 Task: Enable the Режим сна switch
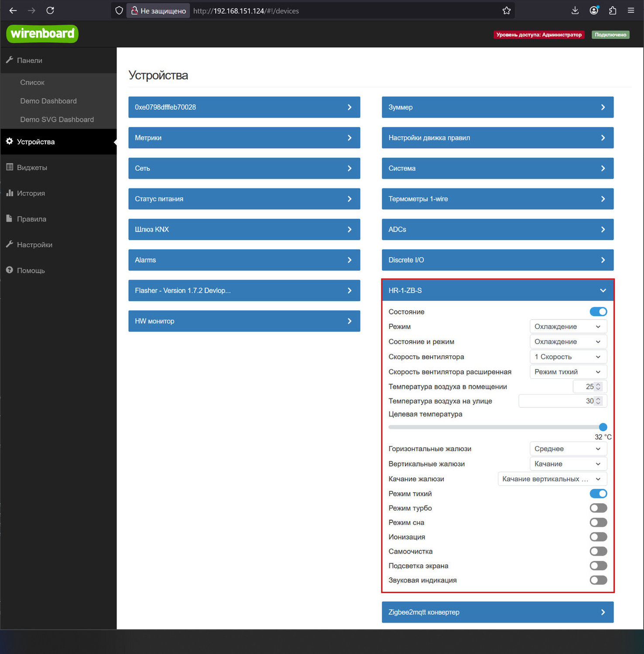tap(598, 522)
